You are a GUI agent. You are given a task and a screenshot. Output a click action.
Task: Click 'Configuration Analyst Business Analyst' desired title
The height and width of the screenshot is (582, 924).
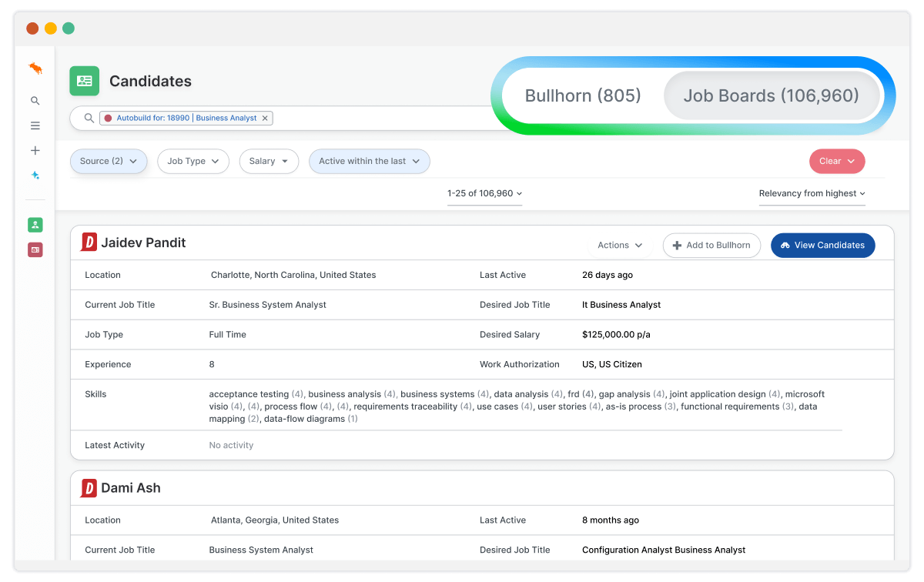(664, 550)
